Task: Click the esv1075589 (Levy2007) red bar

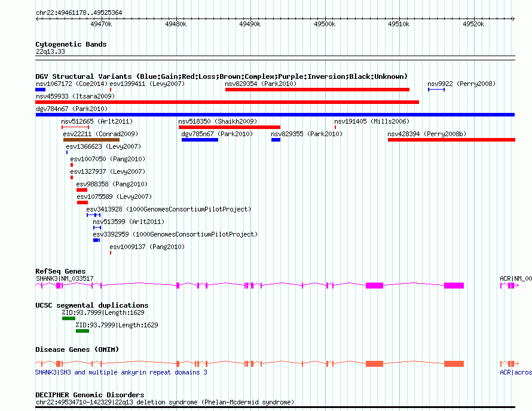Action: pyautogui.click(x=82, y=203)
